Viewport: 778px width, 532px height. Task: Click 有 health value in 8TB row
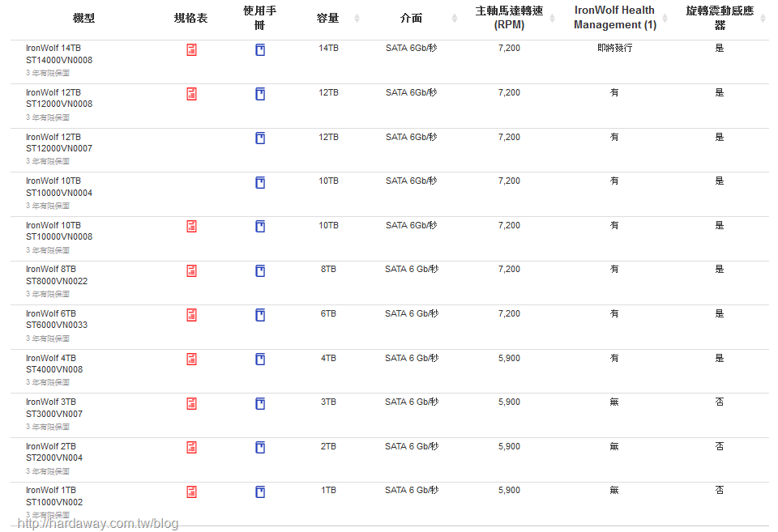pyautogui.click(x=614, y=269)
